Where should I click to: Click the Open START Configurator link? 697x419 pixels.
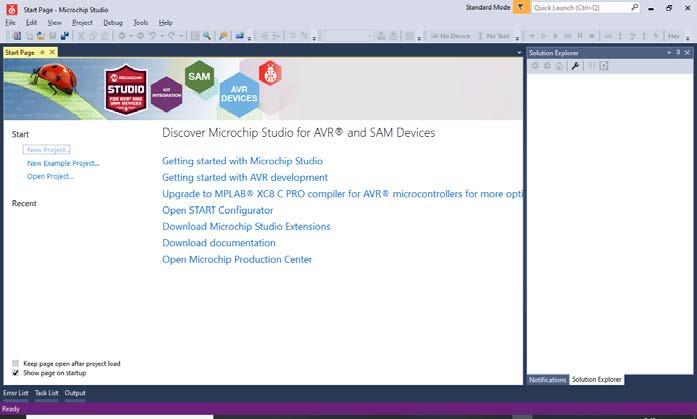click(218, 210)
